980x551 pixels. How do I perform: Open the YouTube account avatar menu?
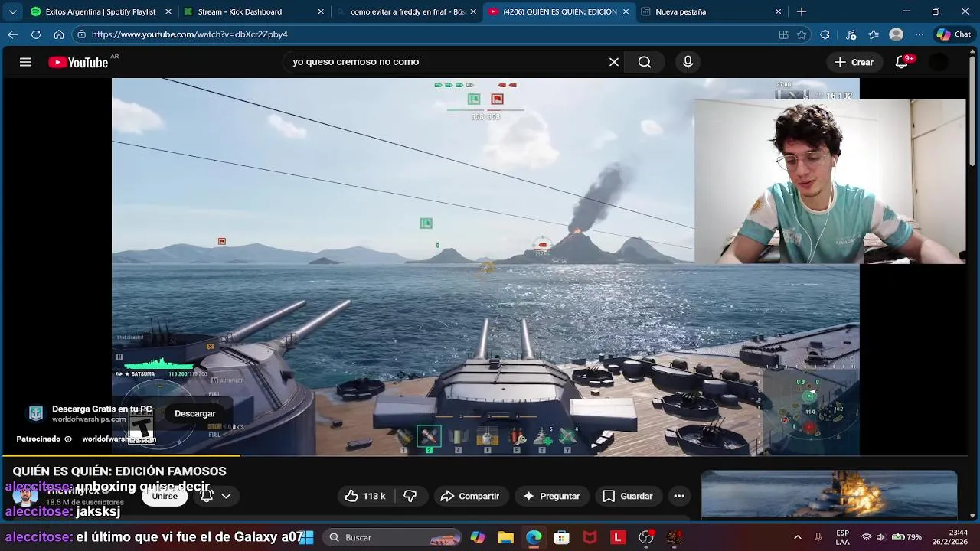pyautogui.click(x=939, y=62)
